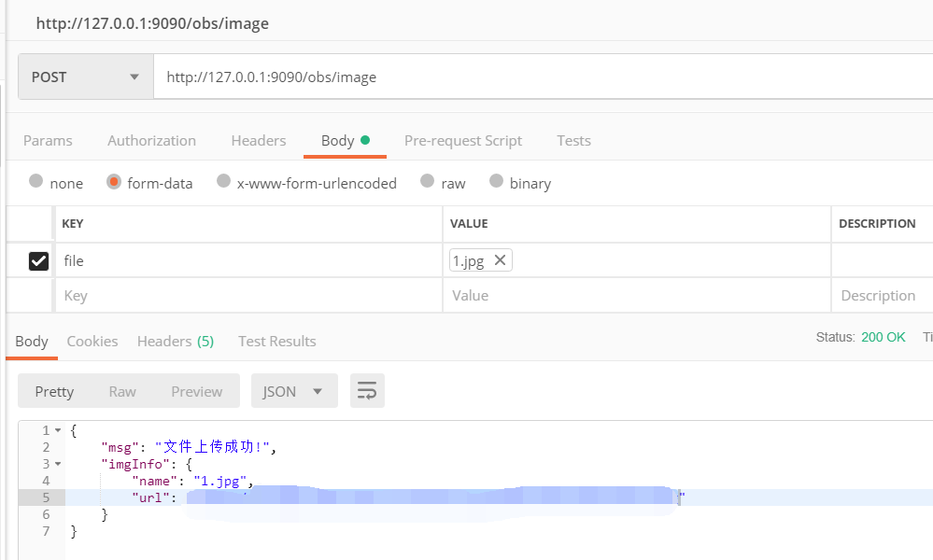
Task: Open the JSON format dropdown in response viewer
Action: point(294,390)
